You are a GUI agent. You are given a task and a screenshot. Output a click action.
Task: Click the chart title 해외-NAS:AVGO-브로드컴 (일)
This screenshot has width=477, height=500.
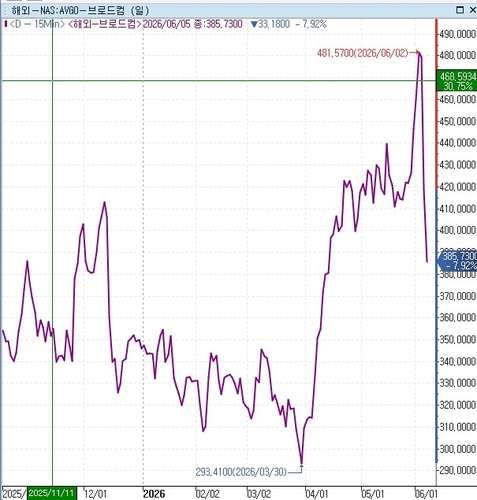click(80, 11)
